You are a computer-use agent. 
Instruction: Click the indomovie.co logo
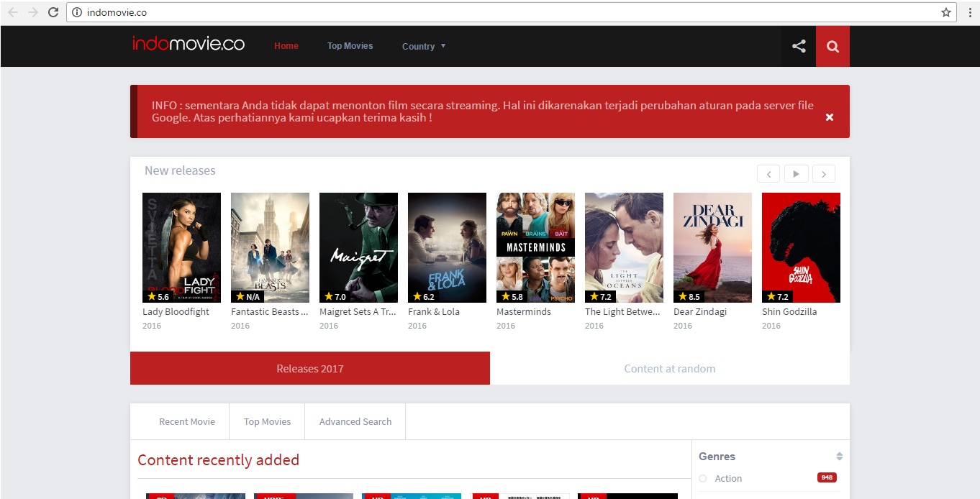(189, 44)
